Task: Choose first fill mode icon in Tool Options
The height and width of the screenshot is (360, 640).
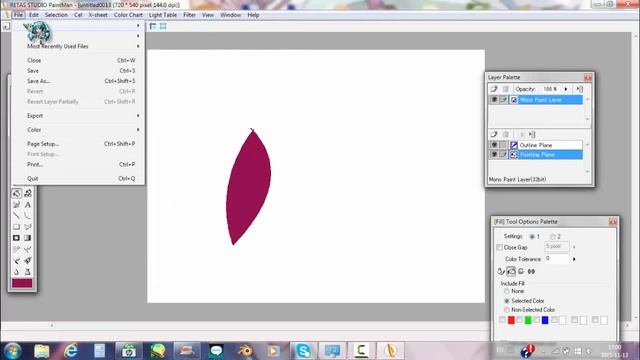Action: point(501,271)
